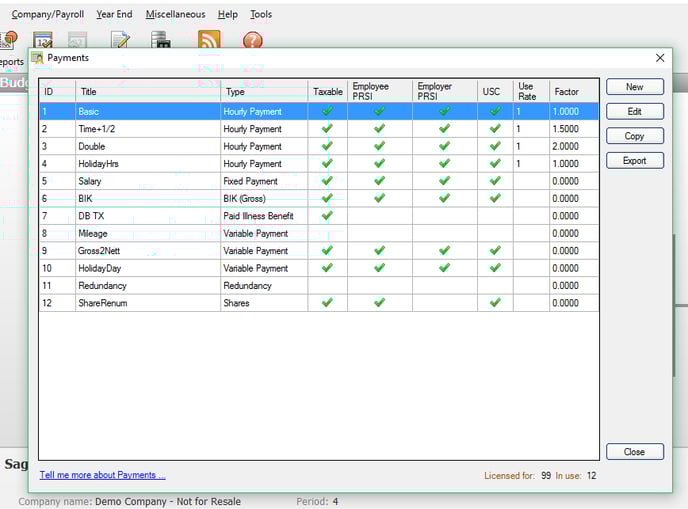Open the orange RSS feed icon

[209, 39]
